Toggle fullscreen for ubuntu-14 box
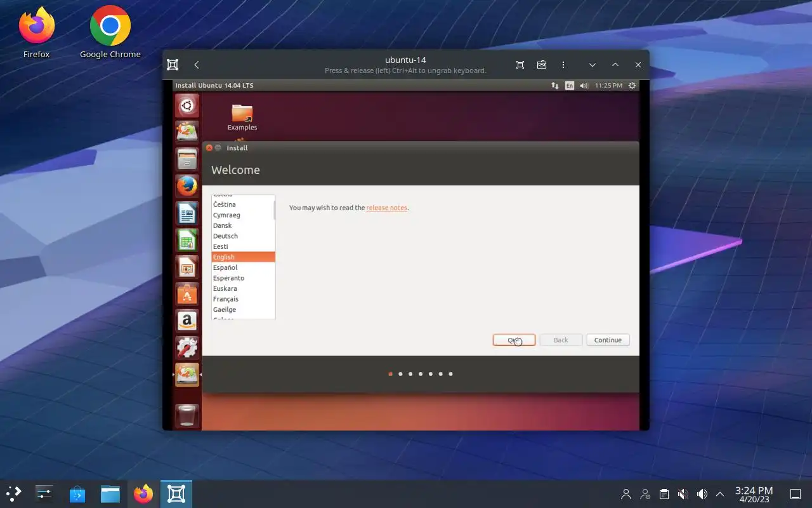812x508 pixels. tap(520, 65)
